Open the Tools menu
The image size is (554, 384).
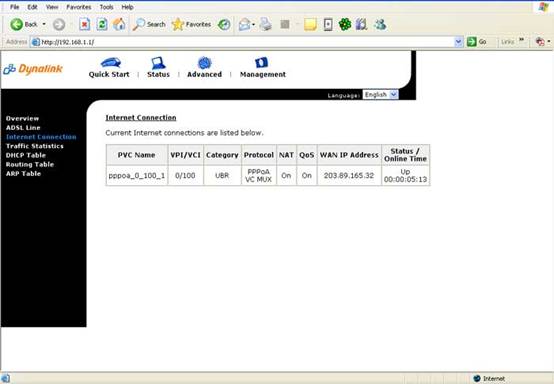pos(106,7)
